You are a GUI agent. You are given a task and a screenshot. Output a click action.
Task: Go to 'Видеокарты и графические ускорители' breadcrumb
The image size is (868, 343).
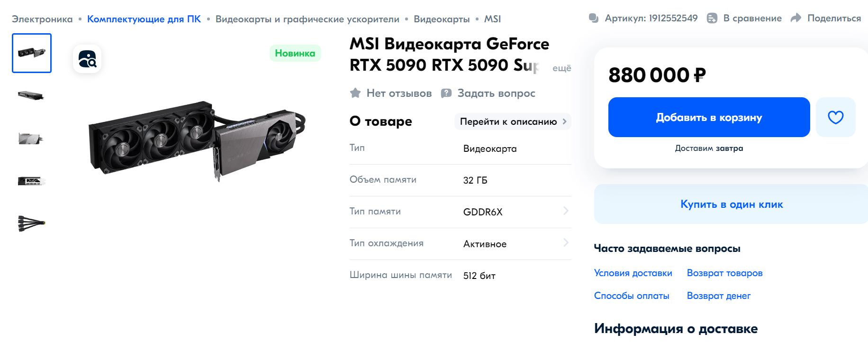(x=307, y=19)
